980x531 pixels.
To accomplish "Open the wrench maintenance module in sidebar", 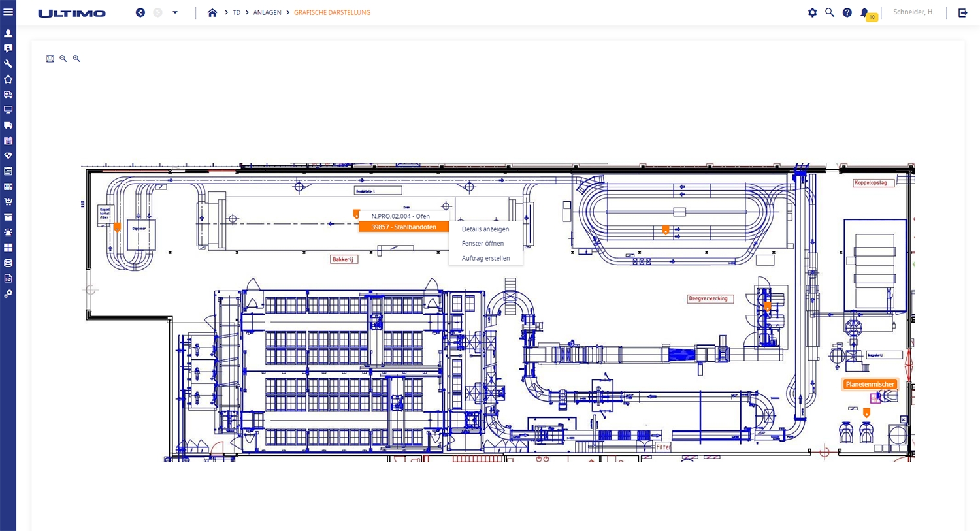I will [8, 64].
